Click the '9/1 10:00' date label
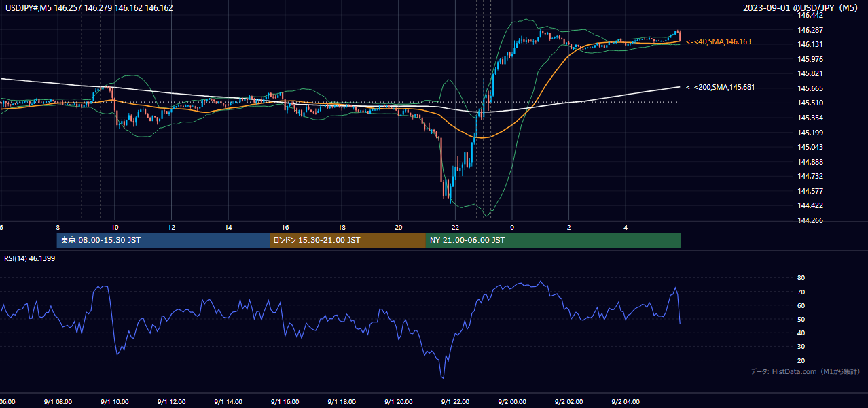Viewport: 868px width, 408px height. pyautogui.click(x=114, y=402)
